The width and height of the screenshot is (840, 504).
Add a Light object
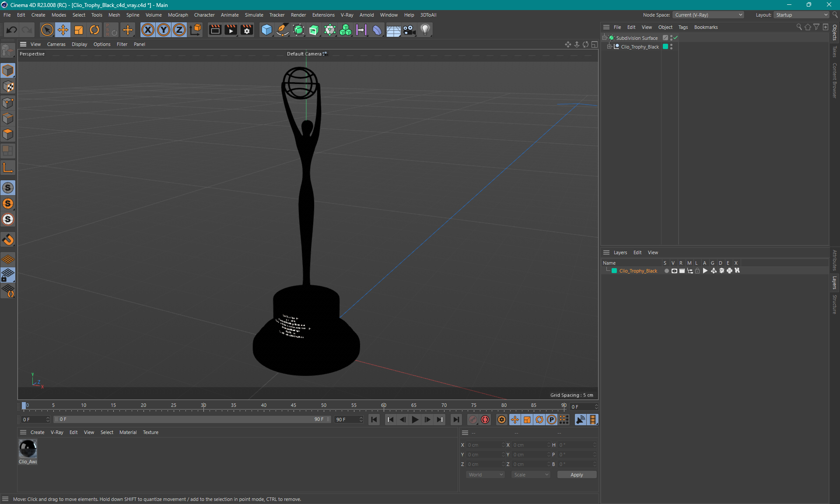pos(425,30)
